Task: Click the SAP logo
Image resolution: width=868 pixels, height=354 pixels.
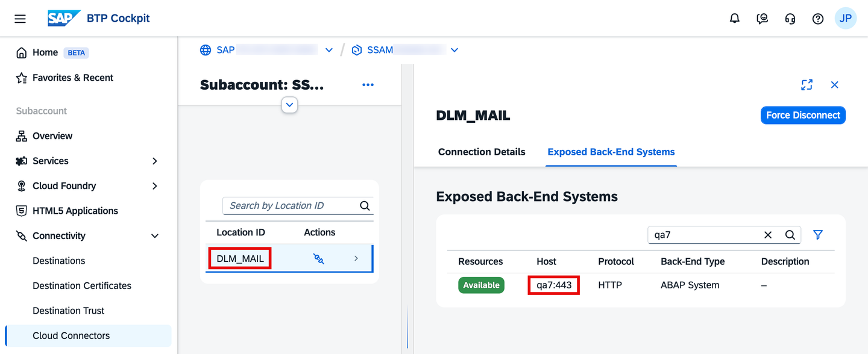Action: tap(64, 18)
